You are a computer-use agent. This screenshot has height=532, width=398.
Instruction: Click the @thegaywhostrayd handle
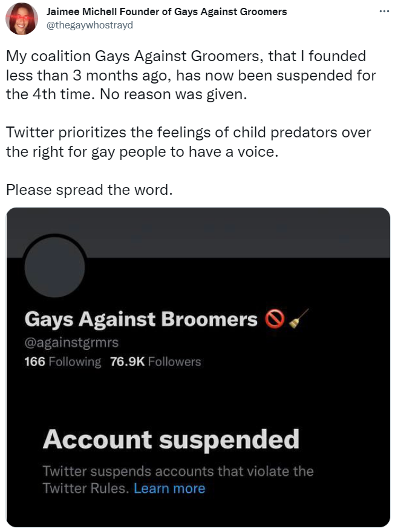pyautogui.click(x=90, y=25)
